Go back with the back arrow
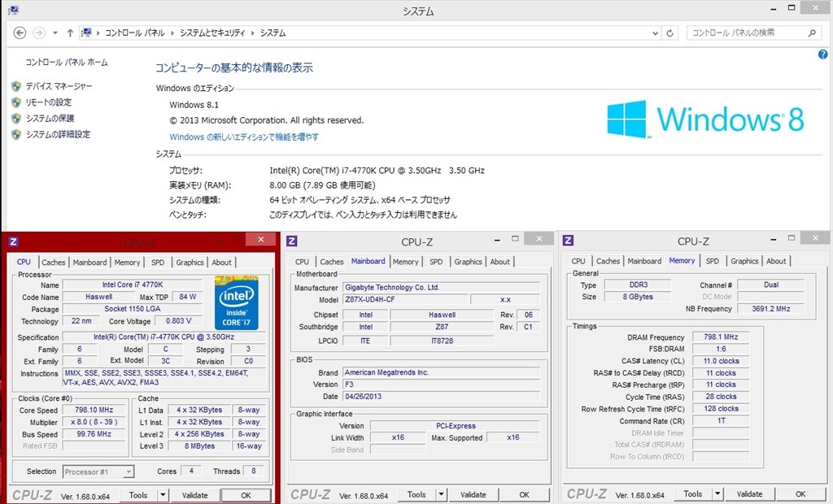The height and width of the screenshot is (504, 833). [x=20, y=33]
